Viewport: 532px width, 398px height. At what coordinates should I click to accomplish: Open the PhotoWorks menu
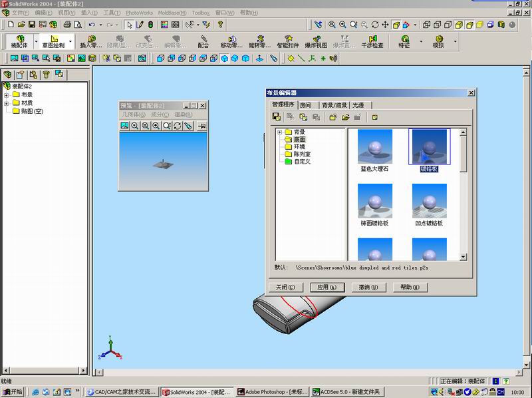(139, 13)
